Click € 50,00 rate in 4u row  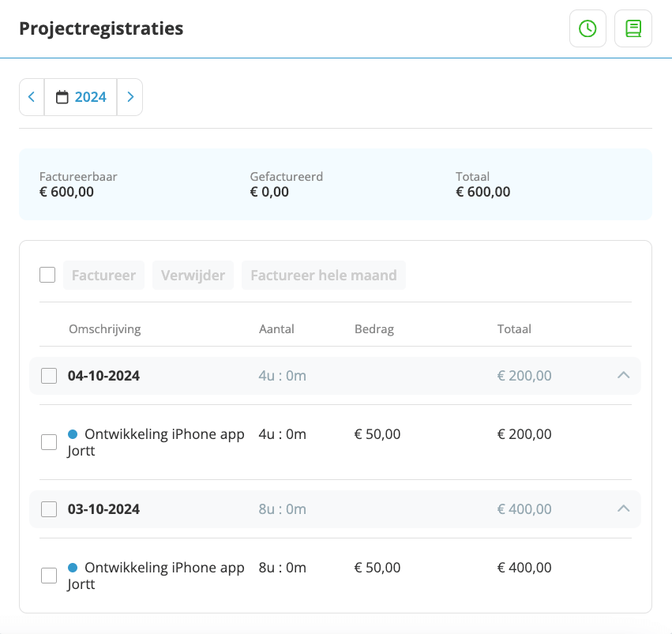(x=377, y=434)
